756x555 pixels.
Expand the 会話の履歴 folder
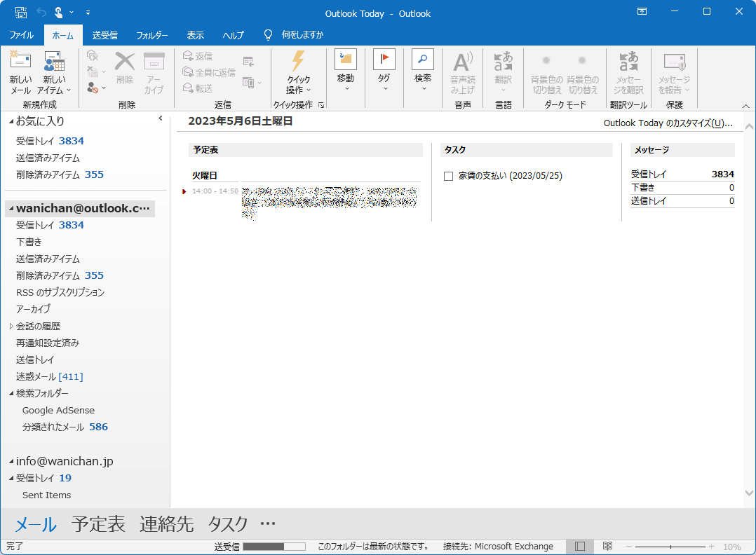[11, 326]
